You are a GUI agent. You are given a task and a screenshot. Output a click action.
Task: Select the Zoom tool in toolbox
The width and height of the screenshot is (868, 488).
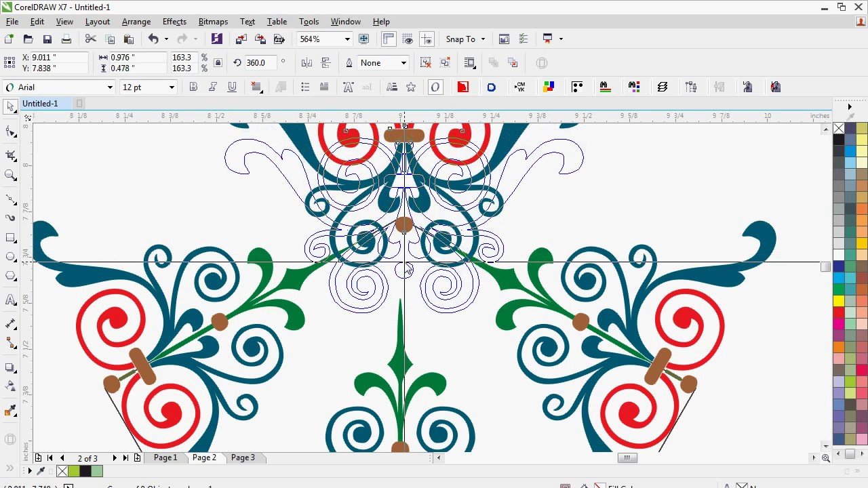pyautogui.click(x=10, y=176)
